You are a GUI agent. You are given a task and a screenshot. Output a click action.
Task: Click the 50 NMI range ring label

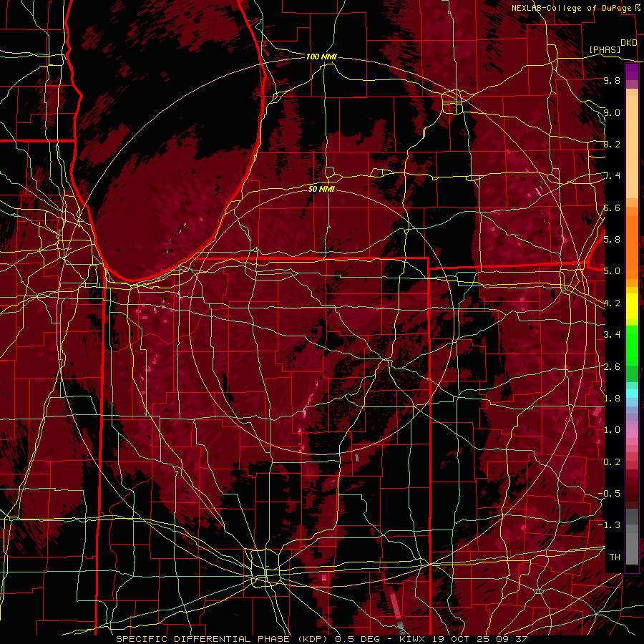click(321, 189)
